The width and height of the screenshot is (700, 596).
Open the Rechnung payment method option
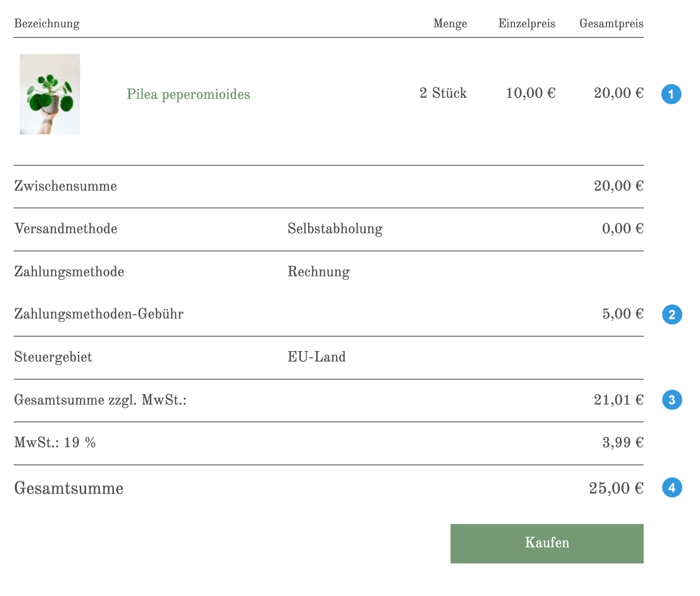click(319, 271)
